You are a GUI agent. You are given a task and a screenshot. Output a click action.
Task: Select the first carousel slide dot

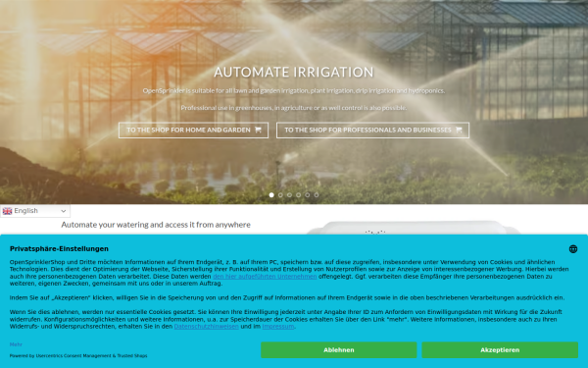(x=271, y=195)
